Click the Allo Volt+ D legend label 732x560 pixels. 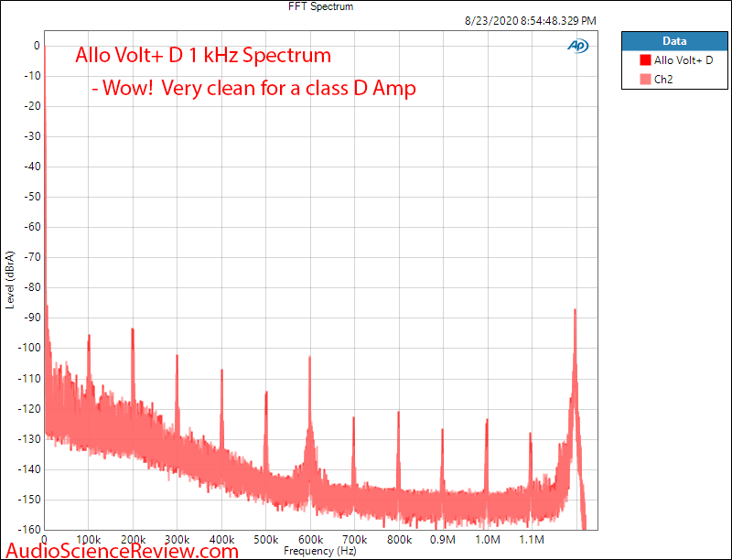click(x=684, y=60)
